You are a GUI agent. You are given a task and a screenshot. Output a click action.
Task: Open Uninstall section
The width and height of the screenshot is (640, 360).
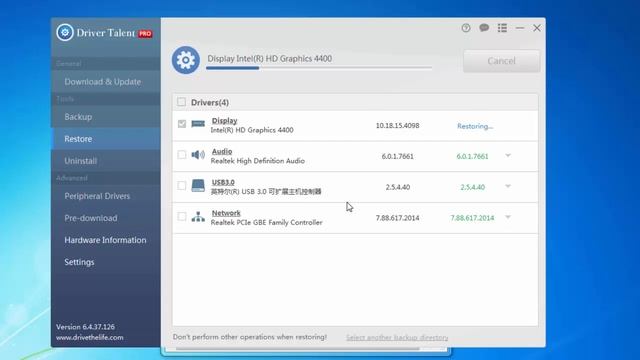point(106,161)
